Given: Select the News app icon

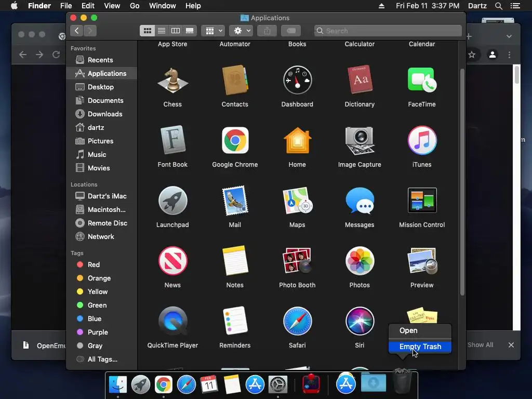Looking at the screenshot, I should pos(172,261).
